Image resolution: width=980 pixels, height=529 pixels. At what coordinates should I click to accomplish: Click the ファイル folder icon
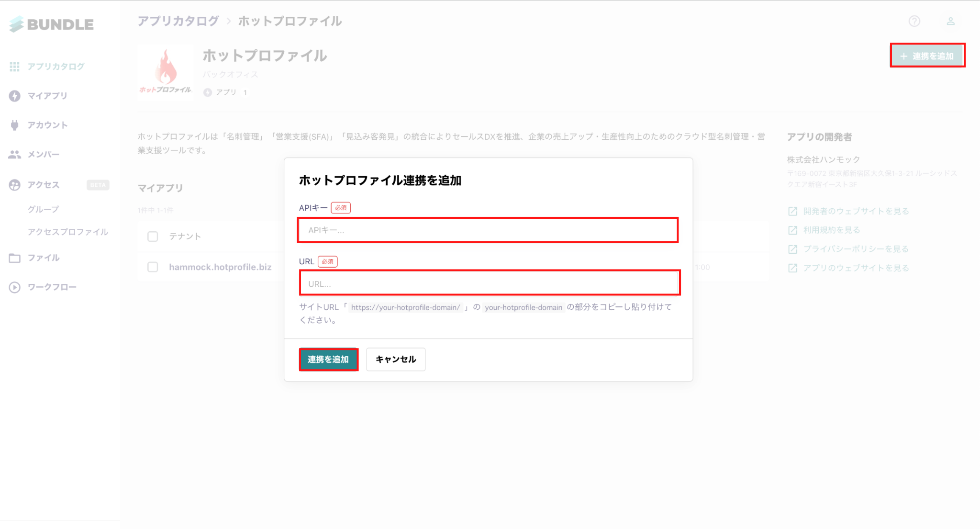click(x=15, y=258)
